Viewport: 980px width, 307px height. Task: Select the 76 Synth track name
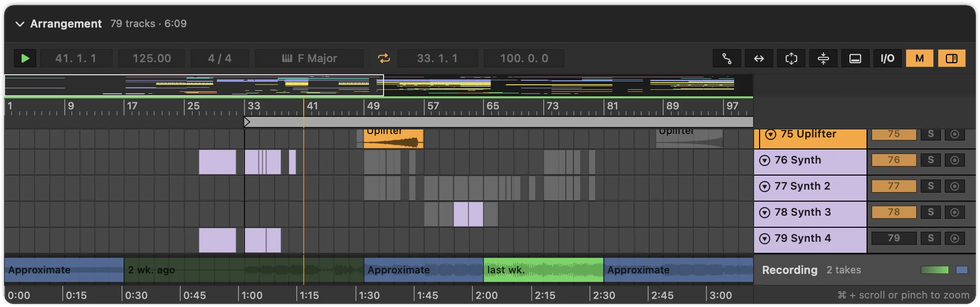tap(798, 160)
